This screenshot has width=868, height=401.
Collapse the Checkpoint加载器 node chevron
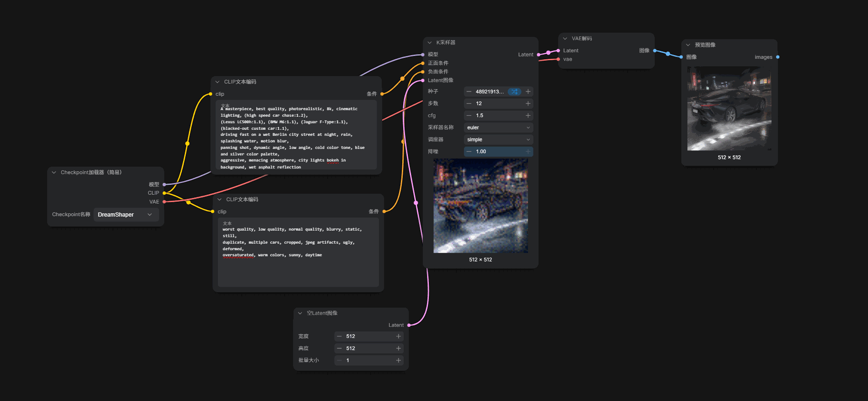tap(54, 172)
